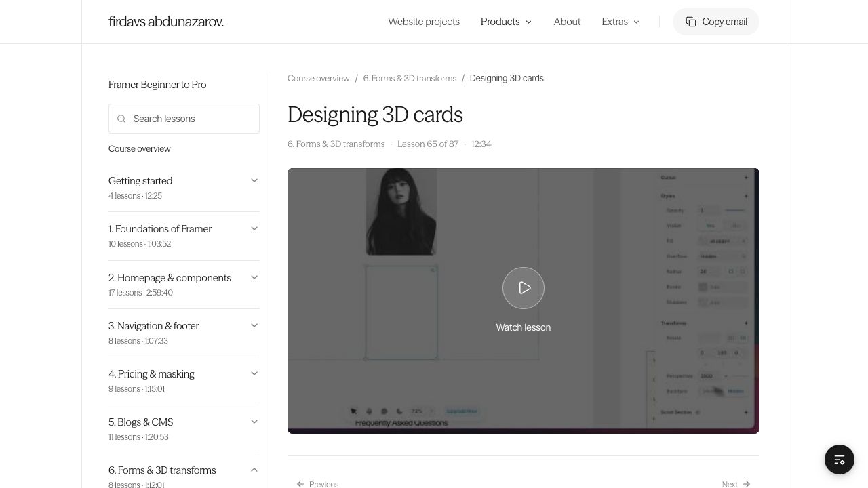Go to the Previous lesson
The image size is (868, 488).
317,484
